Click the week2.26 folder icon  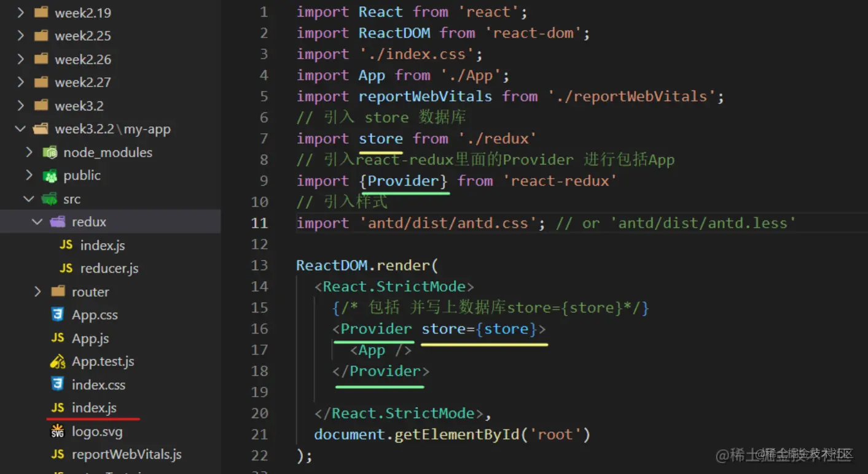point(41,59)
